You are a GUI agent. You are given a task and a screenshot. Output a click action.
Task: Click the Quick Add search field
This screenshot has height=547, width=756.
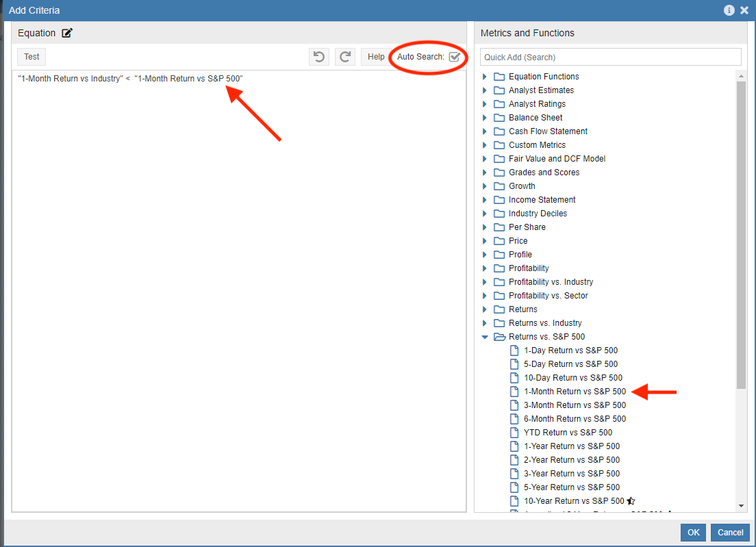610,57
